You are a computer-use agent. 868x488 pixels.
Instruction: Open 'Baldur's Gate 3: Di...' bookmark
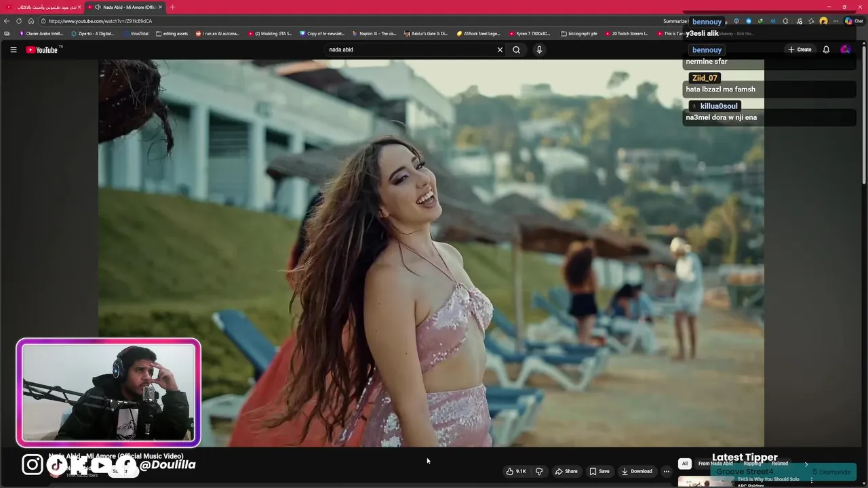[x=426, y=33]
